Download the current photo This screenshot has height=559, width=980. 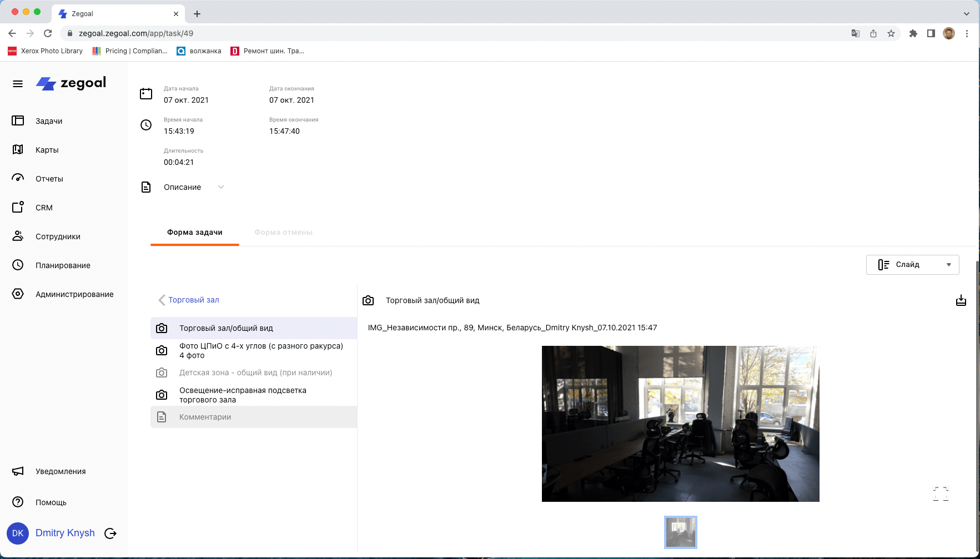(961, 300)
